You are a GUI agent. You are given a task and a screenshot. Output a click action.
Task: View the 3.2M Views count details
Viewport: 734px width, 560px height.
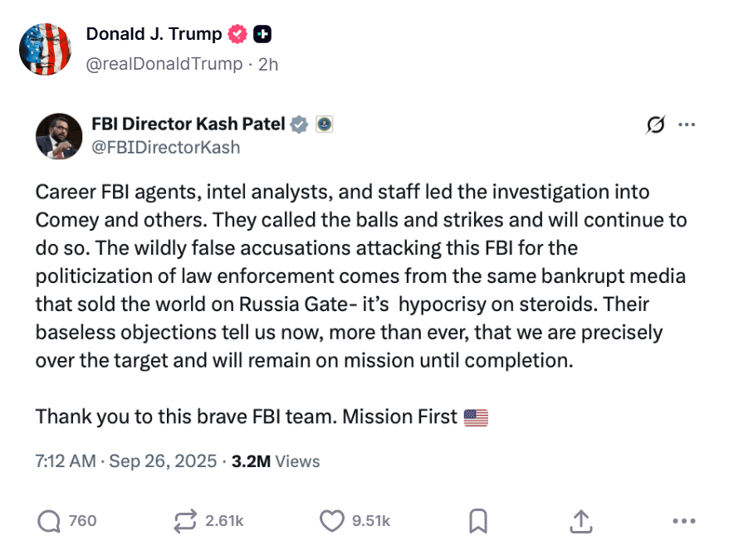coord(275,461)
